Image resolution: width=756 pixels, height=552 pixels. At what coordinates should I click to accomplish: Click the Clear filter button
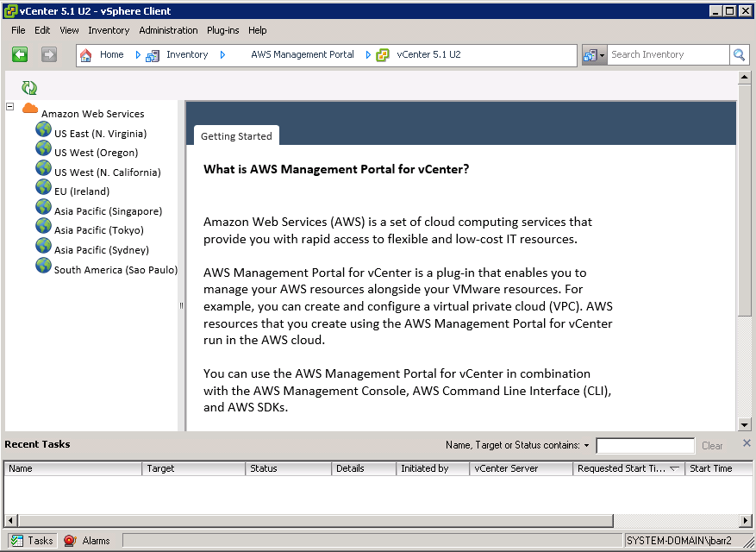[712, 446]
